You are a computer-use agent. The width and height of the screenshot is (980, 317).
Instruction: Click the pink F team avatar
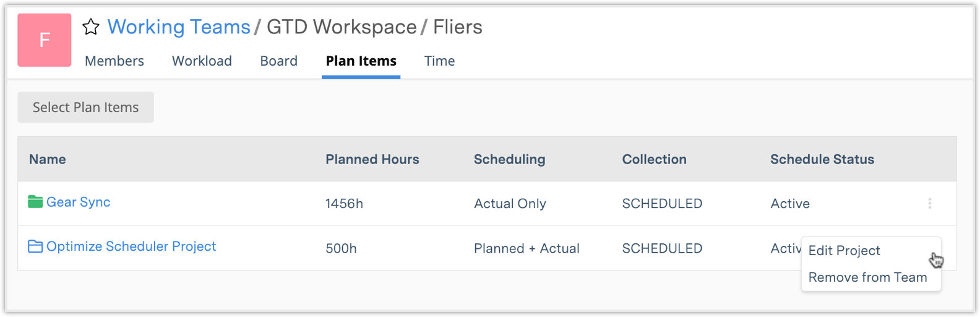(45, 40)
